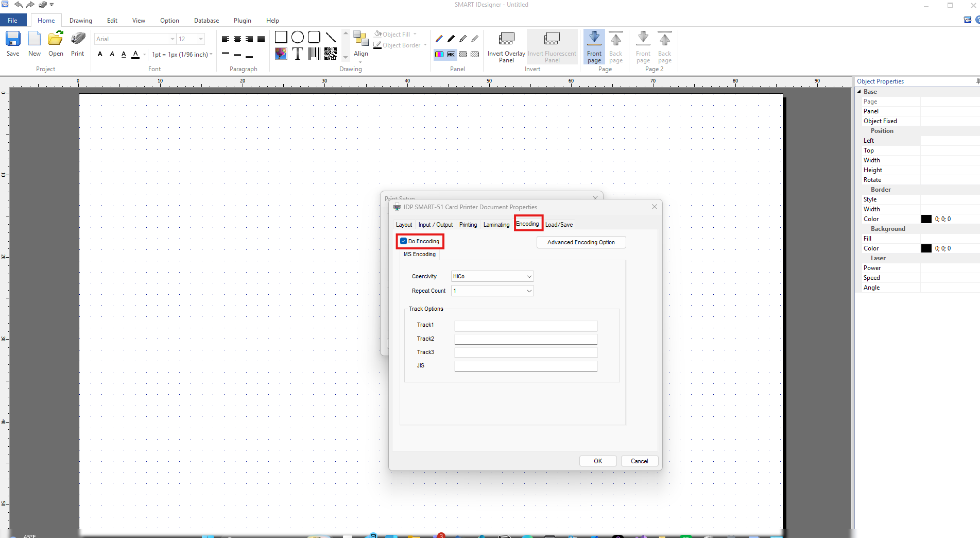Select the ABC black panel icon
The width and height of the screenshot is (980, 538).
pyautogui.click(x=451, y=54)
